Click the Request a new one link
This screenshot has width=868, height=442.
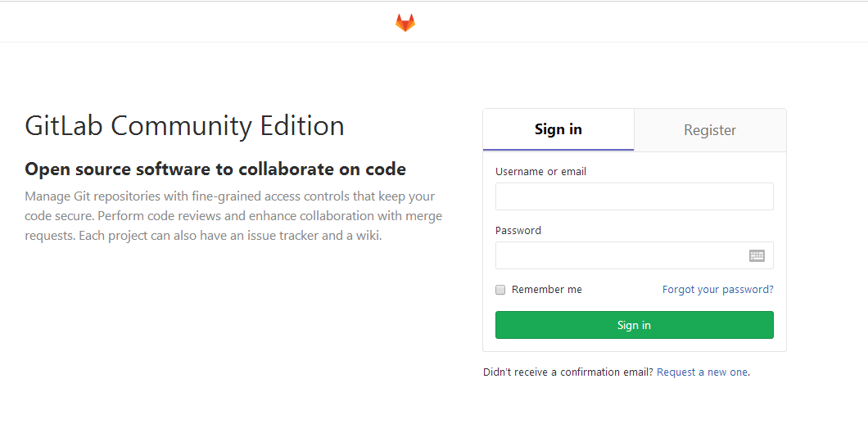click(702, 372)
